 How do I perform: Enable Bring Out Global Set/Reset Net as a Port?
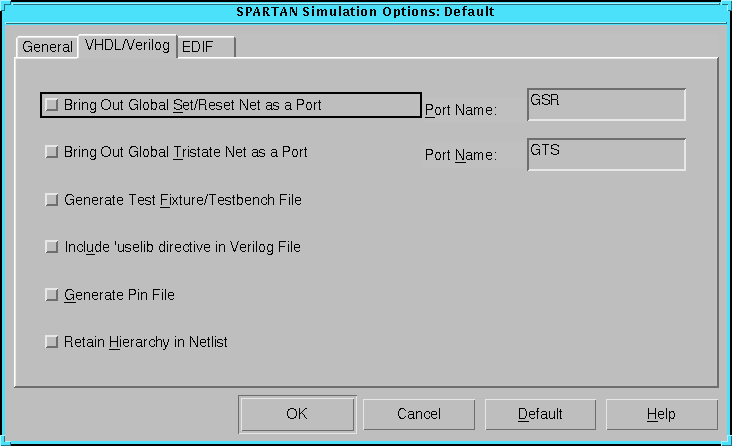coord(52,104)
